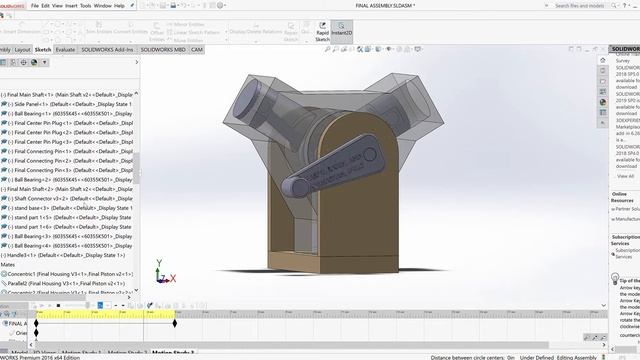Click Zoom to Area in the view toolbar
This screenshot has height=360, width=640.
pyautogui.click(x=336, y=49)
